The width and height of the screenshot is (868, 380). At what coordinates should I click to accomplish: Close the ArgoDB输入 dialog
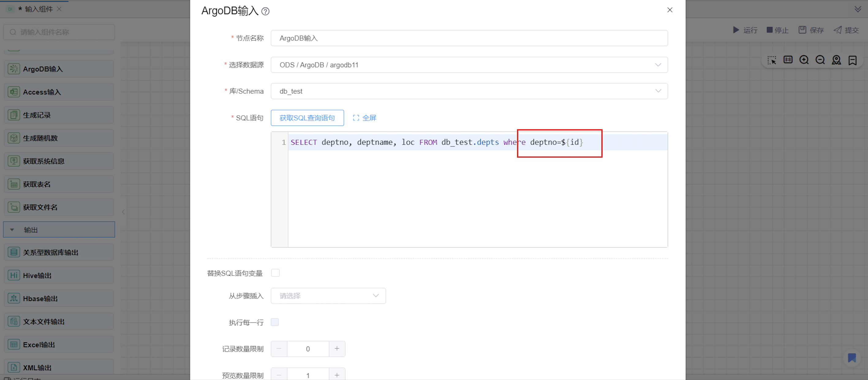(x=670, y=10)
